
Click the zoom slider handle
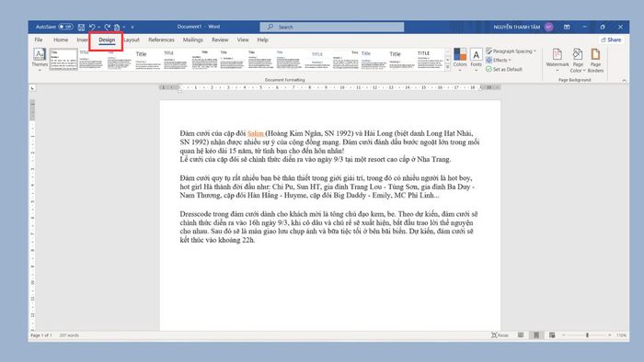coord(587,335)
